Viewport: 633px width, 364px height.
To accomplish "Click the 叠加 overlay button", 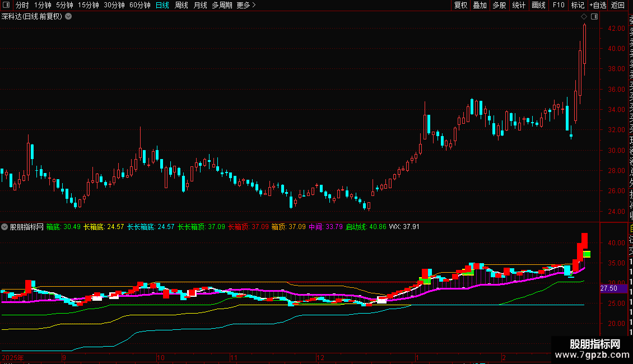I will tap(480, 6).
